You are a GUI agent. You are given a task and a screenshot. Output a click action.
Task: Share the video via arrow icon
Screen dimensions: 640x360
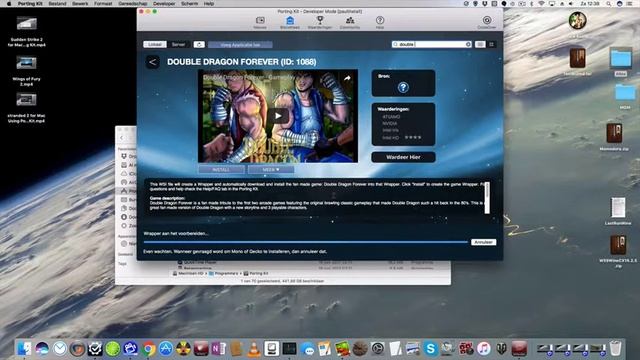tap(347, 78)
